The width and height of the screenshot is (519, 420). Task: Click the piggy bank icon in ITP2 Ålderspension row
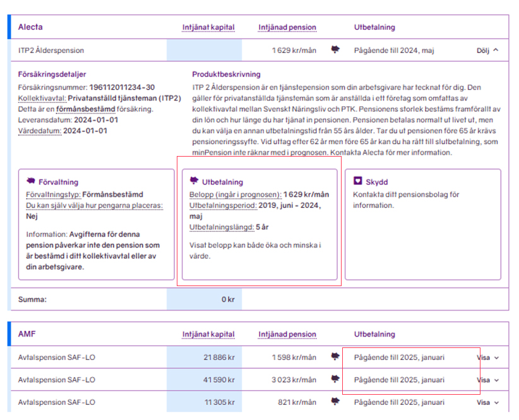click(x=336, y=50)
